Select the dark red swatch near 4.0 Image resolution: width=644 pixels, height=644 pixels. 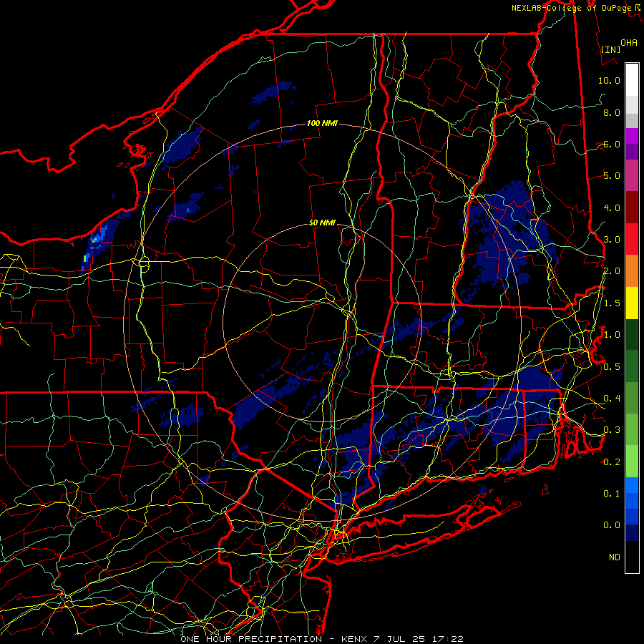click(x=632, y=208)
